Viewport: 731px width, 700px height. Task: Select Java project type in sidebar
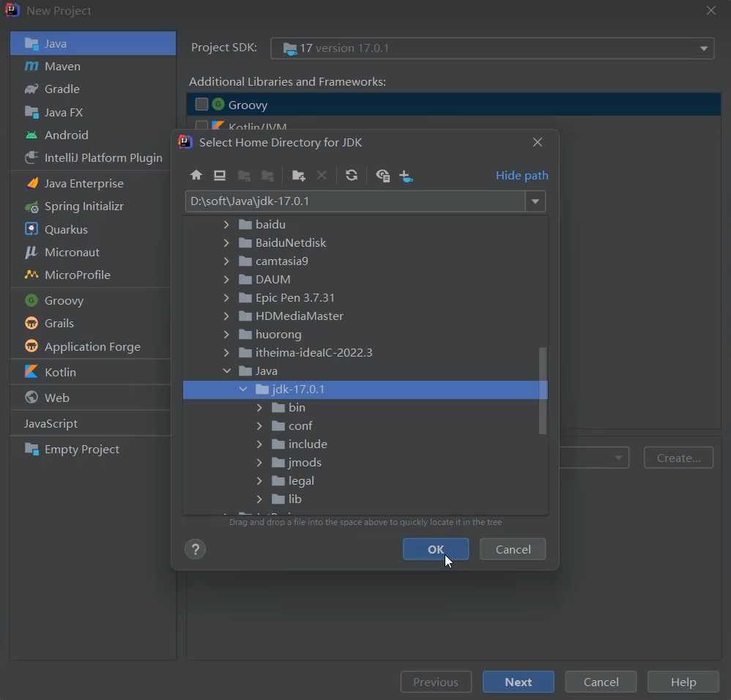pos(93,43)
